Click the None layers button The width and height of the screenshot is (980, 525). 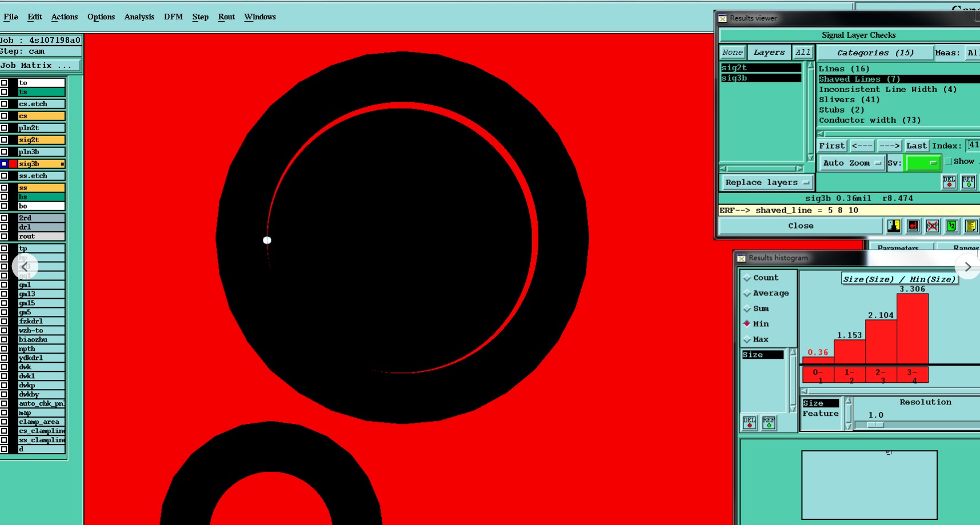[x=732, y=53]
